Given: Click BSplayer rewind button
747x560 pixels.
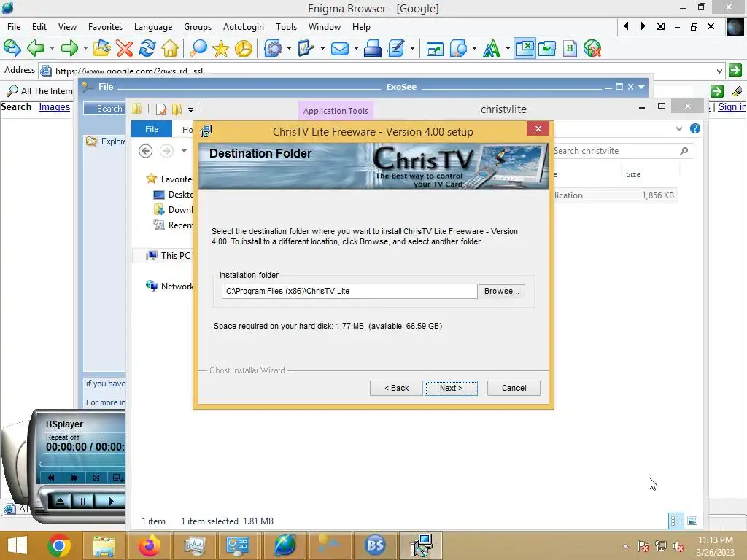Looking at the screenshot, I should point(51,477).
